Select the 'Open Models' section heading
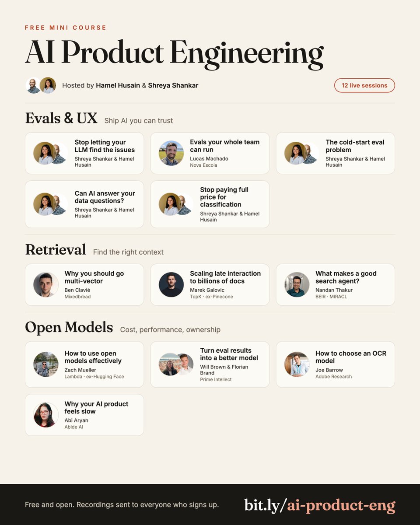 coord(69,327)
